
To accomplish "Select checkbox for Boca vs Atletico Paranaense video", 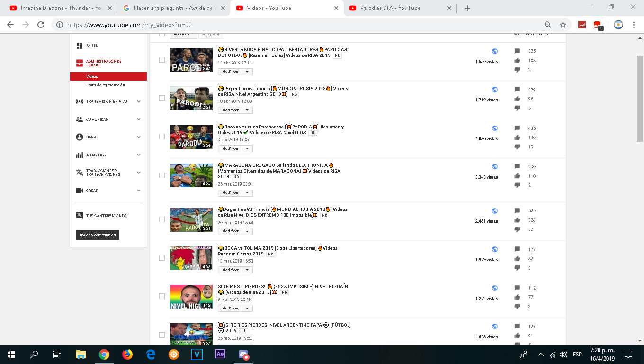I will click(162, 136).
